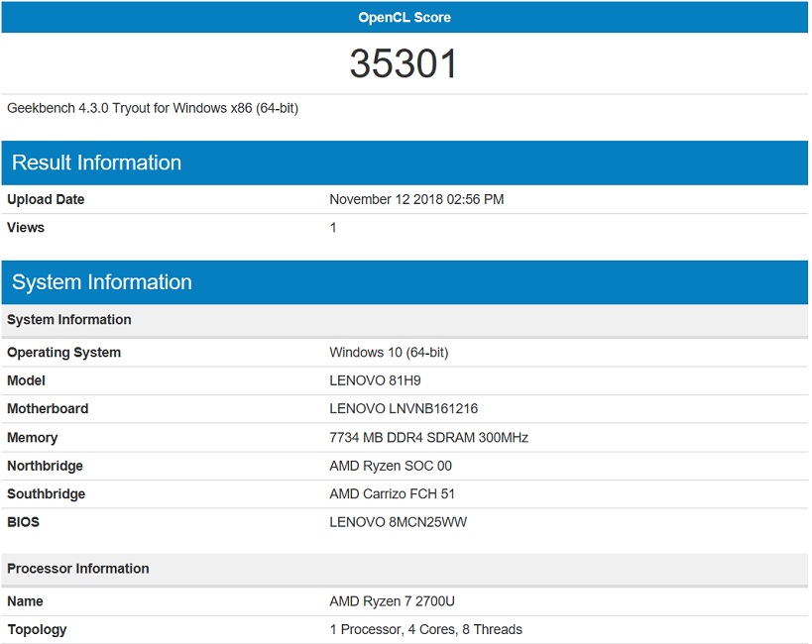Click the Motherboard label
Viewport: 812px width, 644px height.
click(x=48, y=409)
